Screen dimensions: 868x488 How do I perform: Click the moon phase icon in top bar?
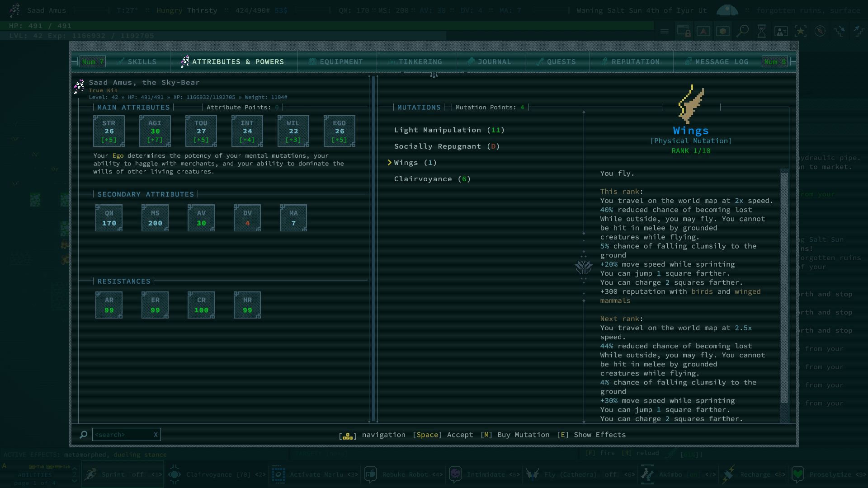click(x=727, y=10)
